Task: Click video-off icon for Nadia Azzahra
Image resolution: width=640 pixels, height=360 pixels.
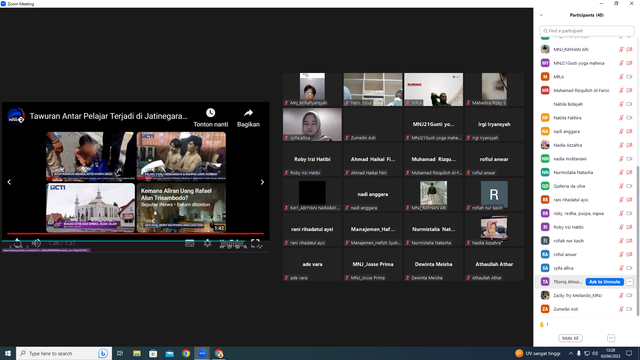Action: [629, 145]
